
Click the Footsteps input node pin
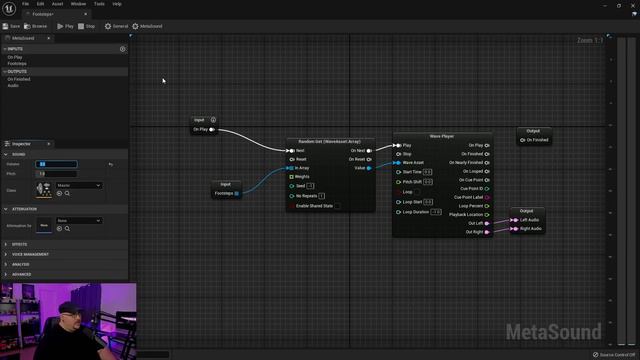(x=237, y=193)
